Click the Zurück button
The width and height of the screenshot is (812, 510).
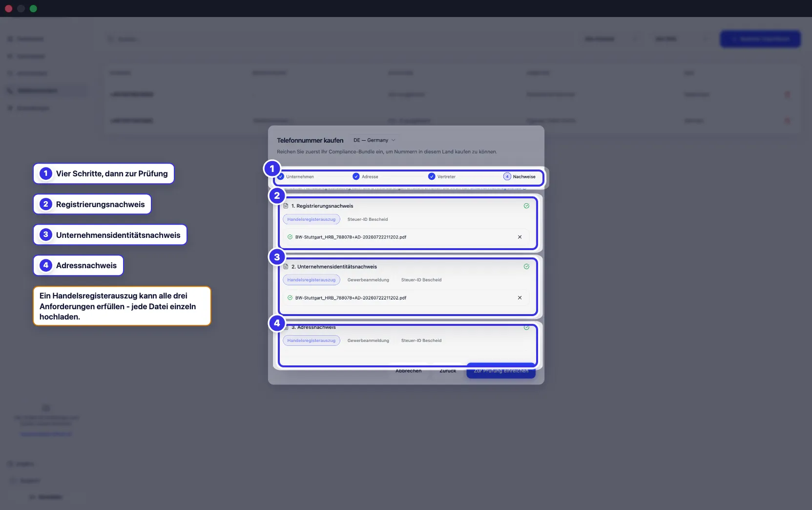point(448,370)
